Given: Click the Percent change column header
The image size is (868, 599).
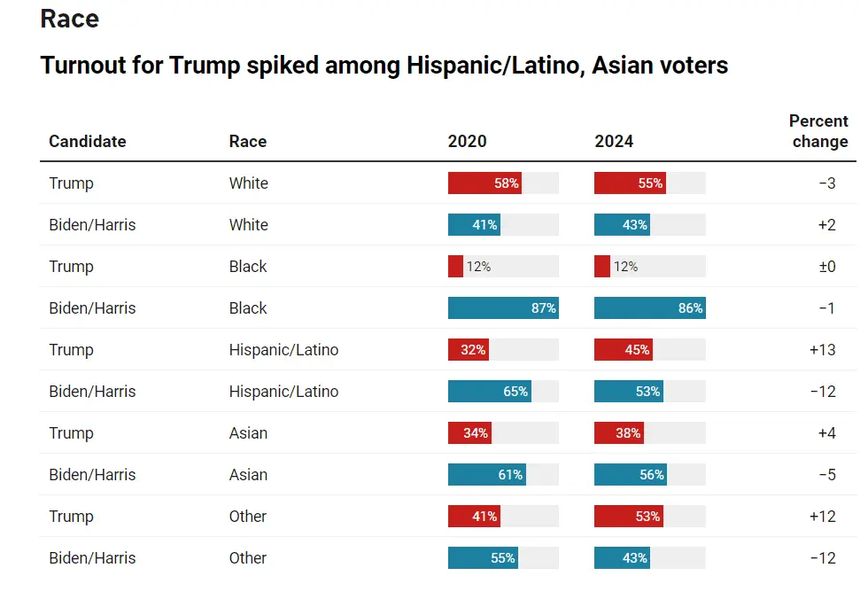Looking at the screenshot, I should click(x=818, y=131).
